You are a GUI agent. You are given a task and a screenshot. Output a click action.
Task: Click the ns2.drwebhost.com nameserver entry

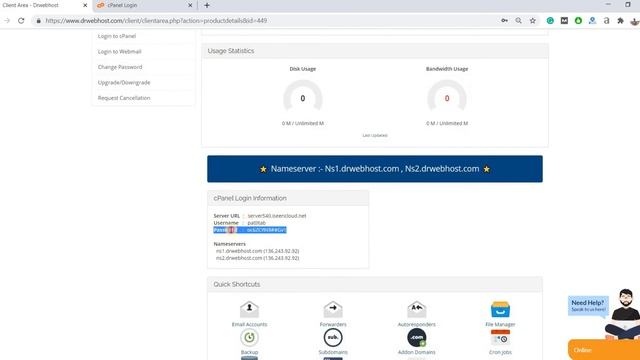coord(258,258)
